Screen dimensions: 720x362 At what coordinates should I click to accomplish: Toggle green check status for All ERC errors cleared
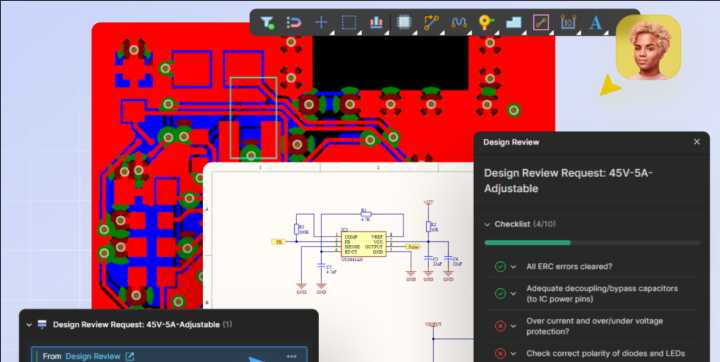pyautogui.click(x=500, y=267)
